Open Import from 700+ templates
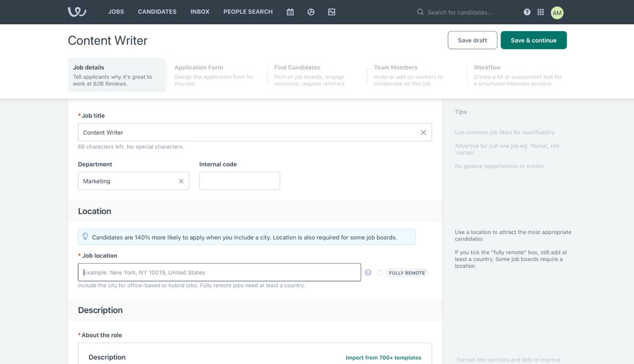Image resolution: width=634 pixels, height=364 pixels. click(384, 357)
